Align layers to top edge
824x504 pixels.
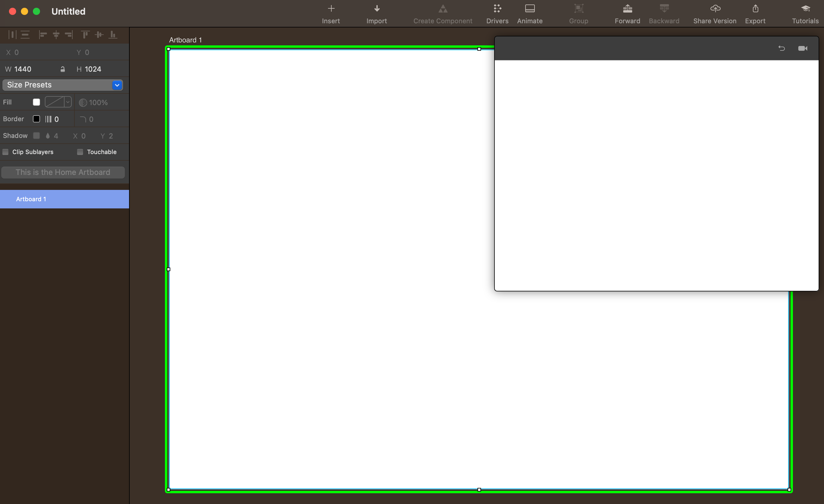(85, 35)
